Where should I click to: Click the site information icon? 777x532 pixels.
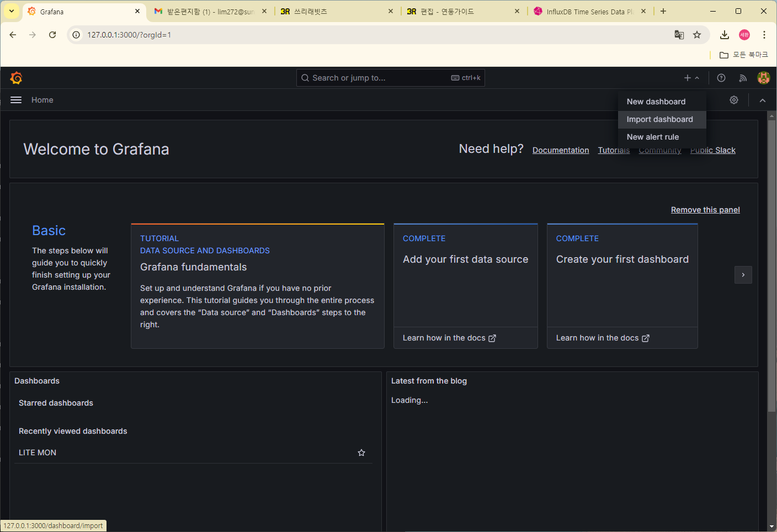pyautogui.click(x=76, y=35)
